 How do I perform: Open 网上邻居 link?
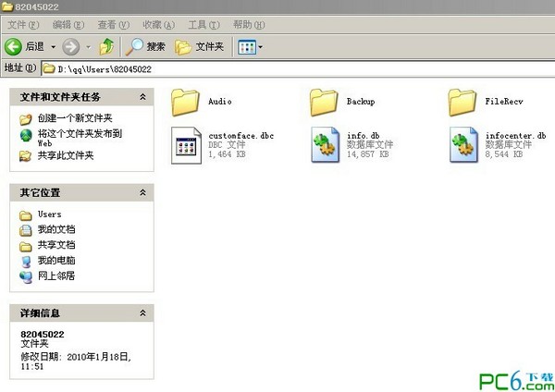(x=56, y=276)
